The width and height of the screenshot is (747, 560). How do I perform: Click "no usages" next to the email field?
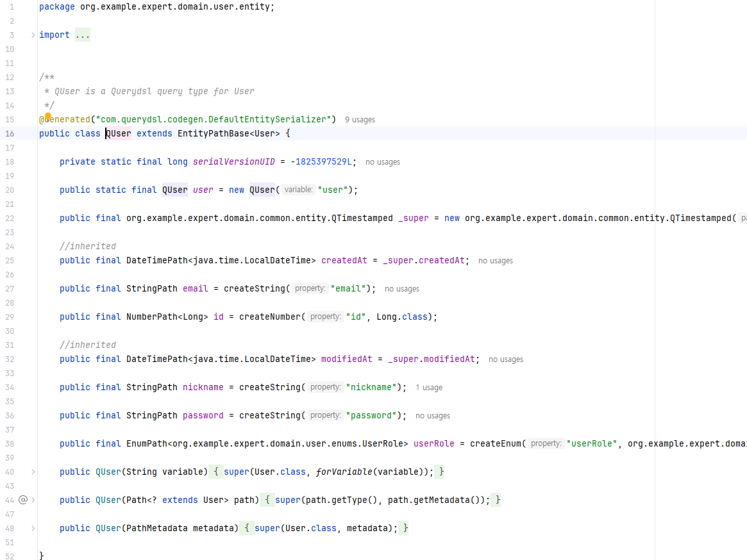click(401, 288)
